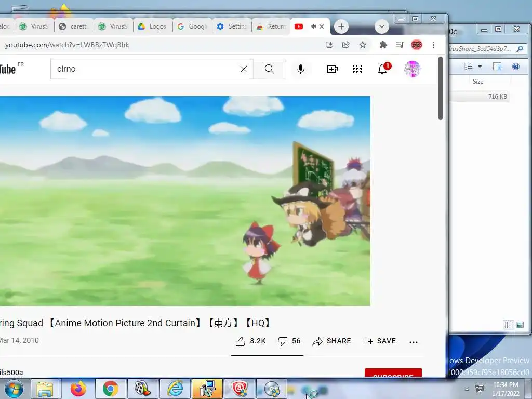Open the Chrome extensions puzzle icon
Viewport: 532px width, 399px height.
click(383, 45)
